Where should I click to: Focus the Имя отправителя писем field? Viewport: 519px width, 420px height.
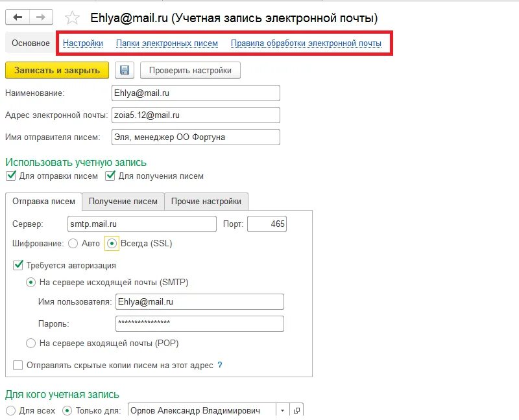(196, 137)
